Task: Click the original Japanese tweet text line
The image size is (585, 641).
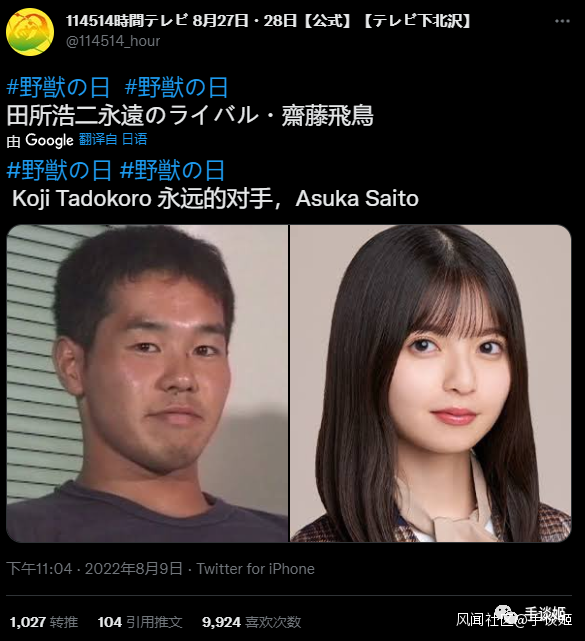Action: pos(190,116)
